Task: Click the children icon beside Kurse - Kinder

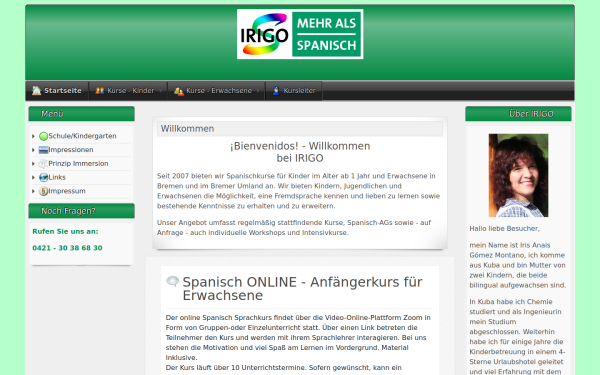Action: 100,91
